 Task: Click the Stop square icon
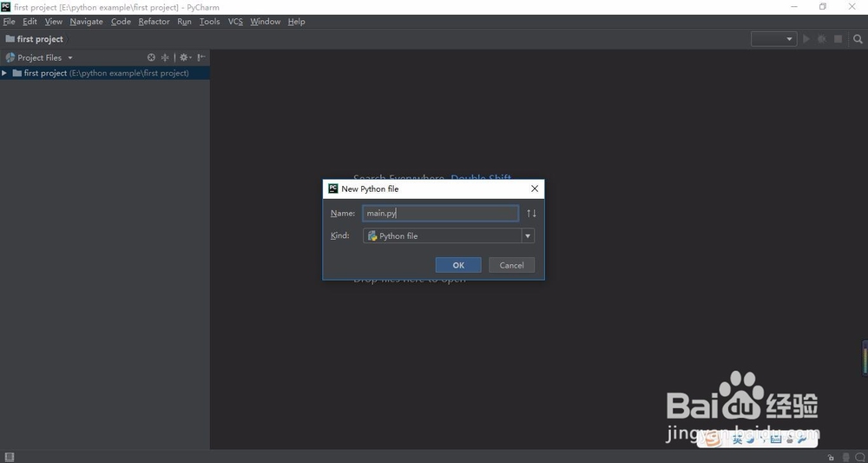click(838, 39)
